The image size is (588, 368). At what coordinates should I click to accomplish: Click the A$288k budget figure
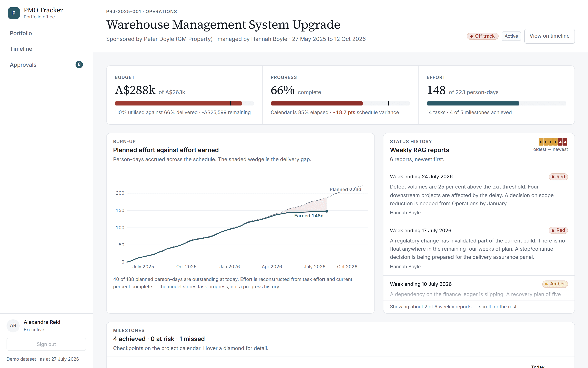coord(135,90)
